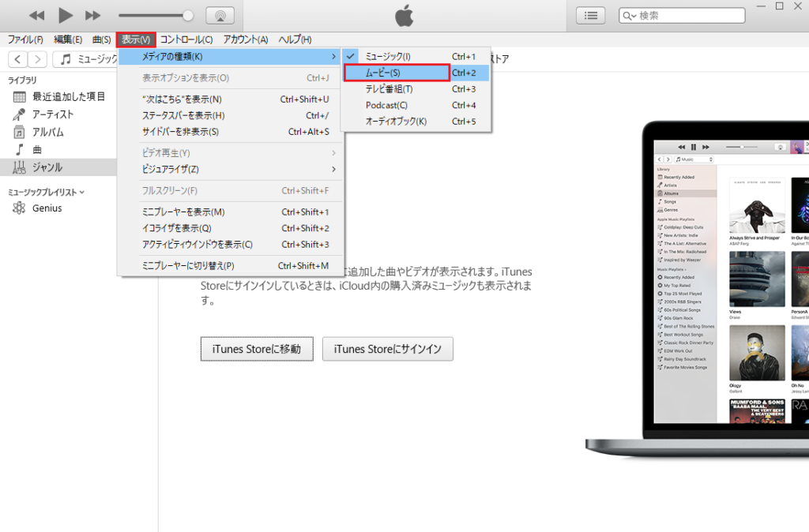
Task: Select アルバム in the sidebar
Action: pos(58,132)
